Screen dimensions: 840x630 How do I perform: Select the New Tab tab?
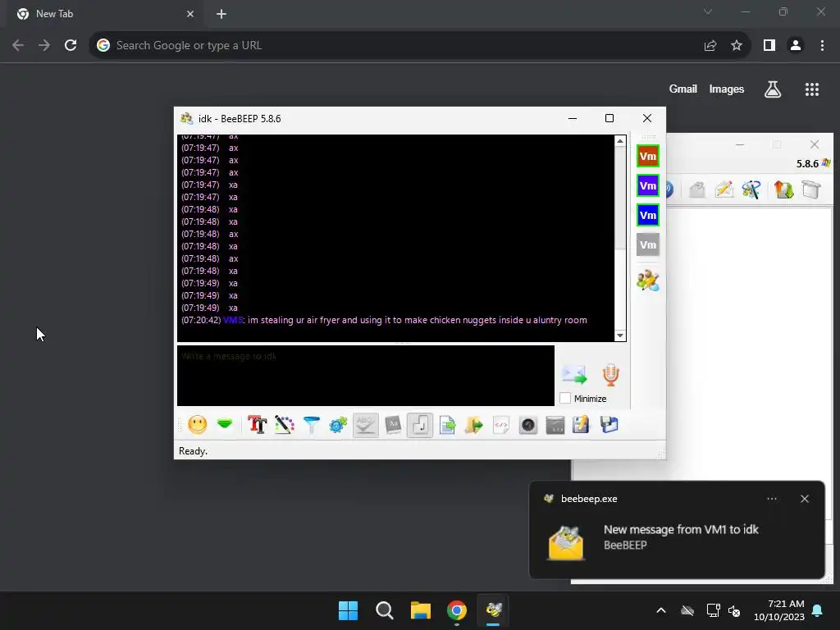[106, 14]
